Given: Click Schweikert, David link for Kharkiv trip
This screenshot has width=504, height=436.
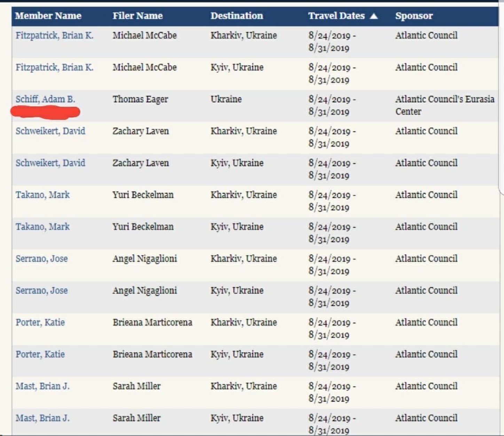Looking at the screenshot, I should [50, 131].
